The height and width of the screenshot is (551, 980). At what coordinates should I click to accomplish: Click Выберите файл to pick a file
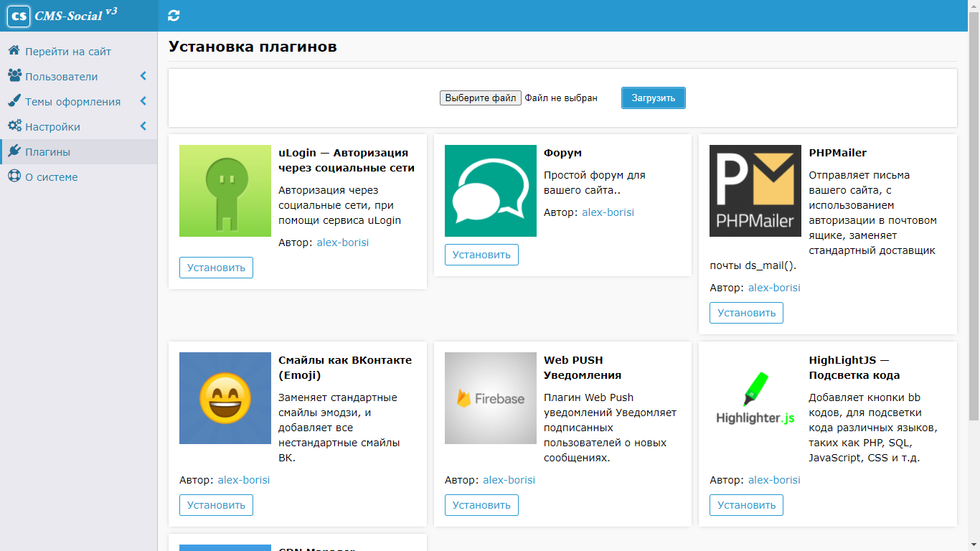480,98
